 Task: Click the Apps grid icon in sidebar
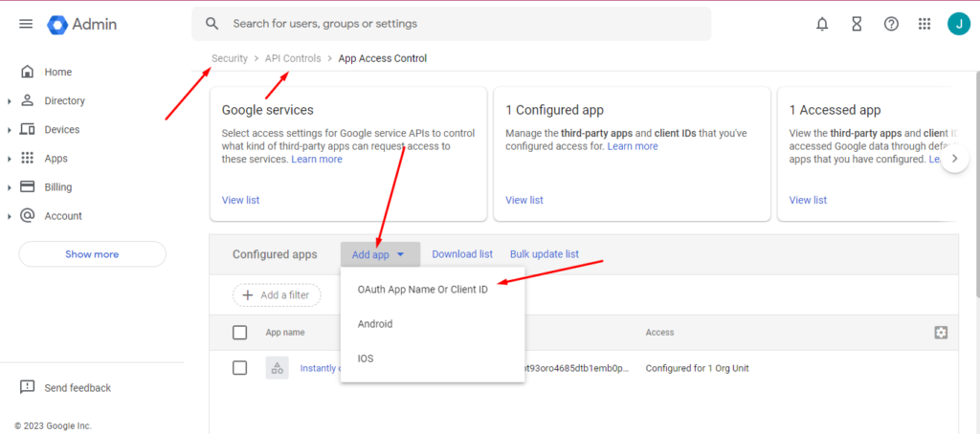27,158
